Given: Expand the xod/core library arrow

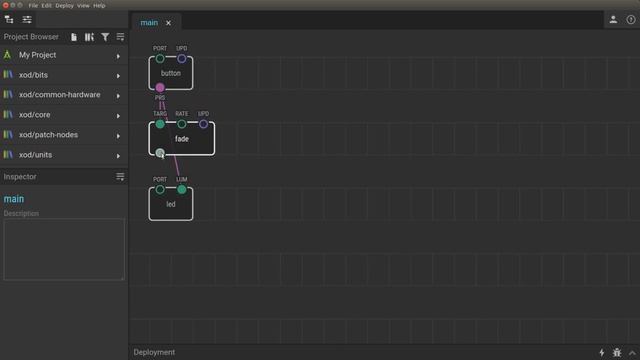Looking at the screenshot, I should coord(118,116).
